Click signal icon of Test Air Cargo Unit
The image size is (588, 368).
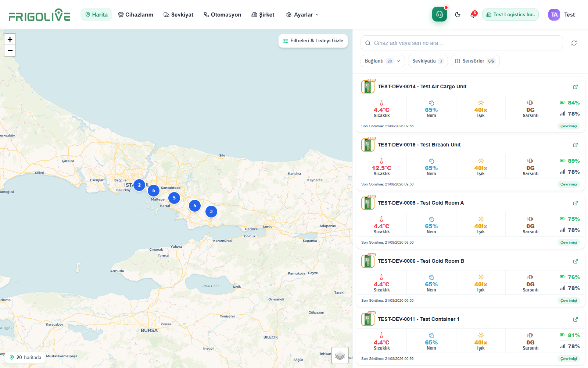tap(563, 114)
